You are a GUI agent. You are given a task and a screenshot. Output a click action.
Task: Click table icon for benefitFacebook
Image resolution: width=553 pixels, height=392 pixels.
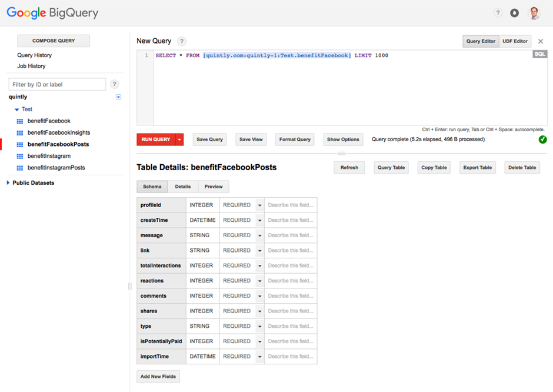(20, 121)
